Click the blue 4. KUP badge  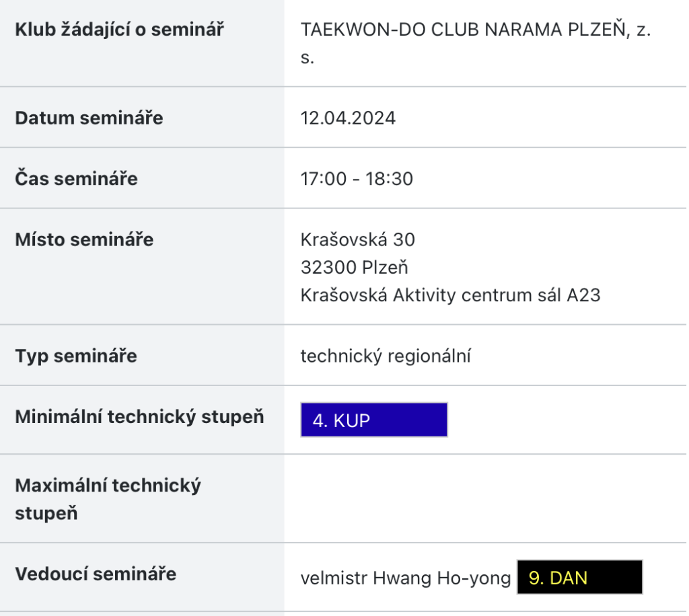tap(374, 420)
